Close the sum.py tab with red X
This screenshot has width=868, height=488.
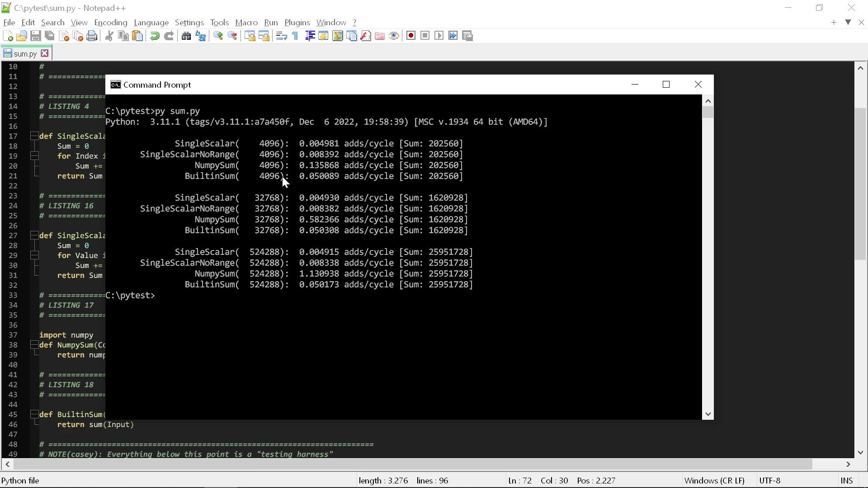[44, 53]
